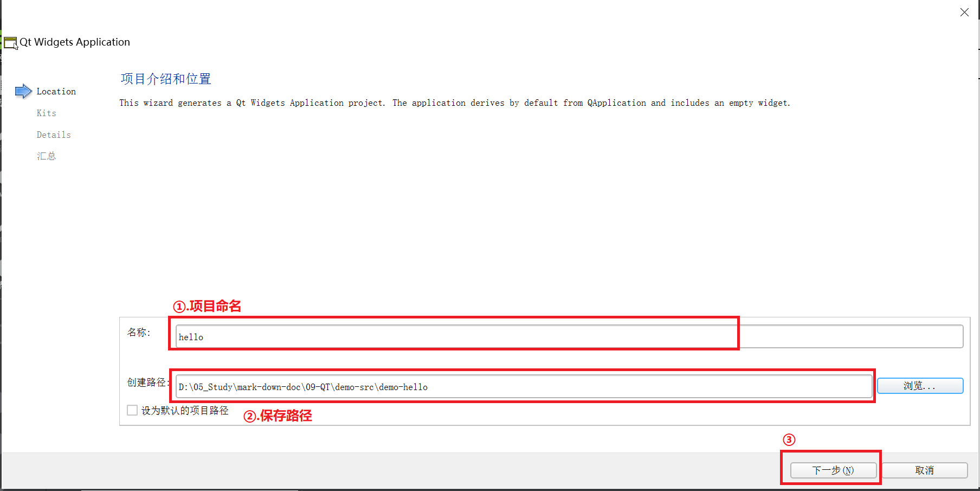980x491 pixels.
Task: Check the default project path checkbox
Action: [132, 410]
